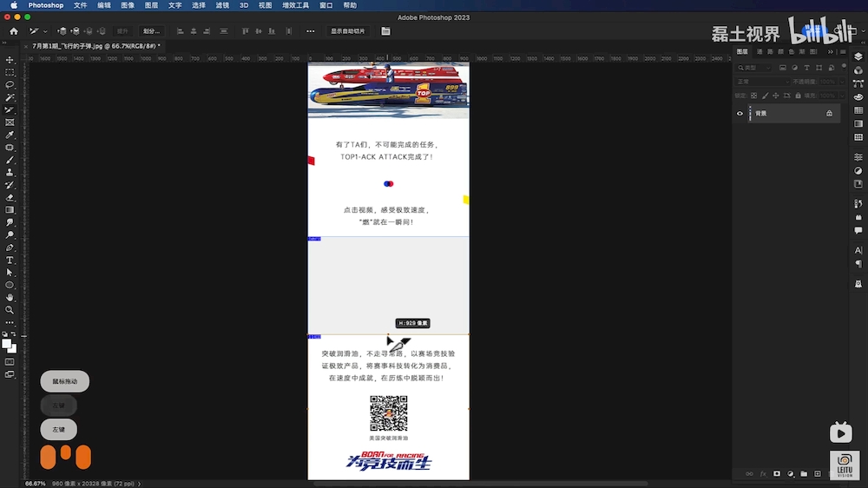Select the Brush tool
868x488 pixels.
(x=10, y=160)
